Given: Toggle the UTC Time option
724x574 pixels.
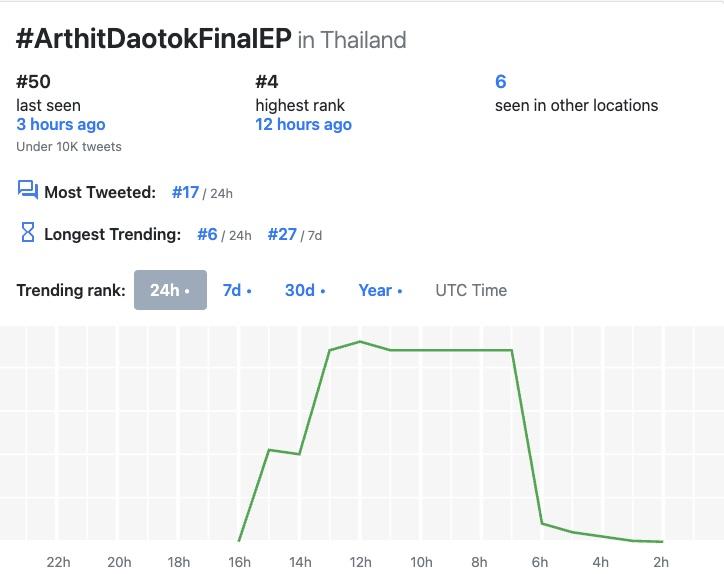Looking at the screenshot, I should click(x=471, y=290).
